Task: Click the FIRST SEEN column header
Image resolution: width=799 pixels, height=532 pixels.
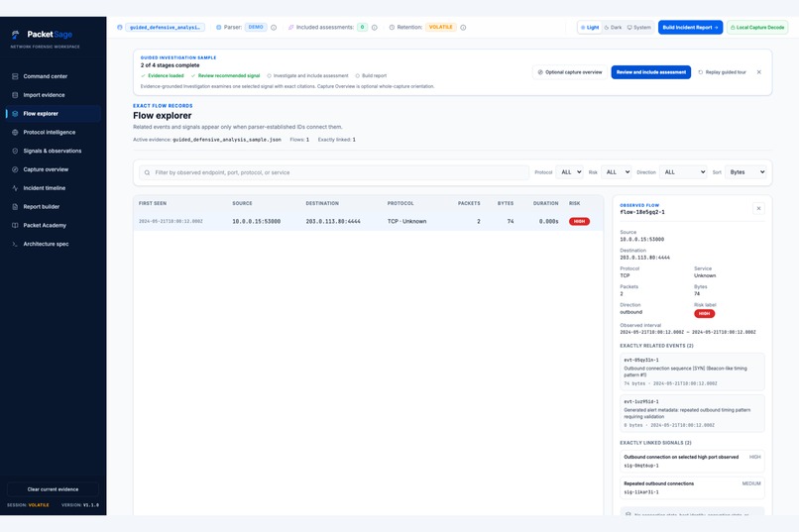Action: (x=153, y=203)
